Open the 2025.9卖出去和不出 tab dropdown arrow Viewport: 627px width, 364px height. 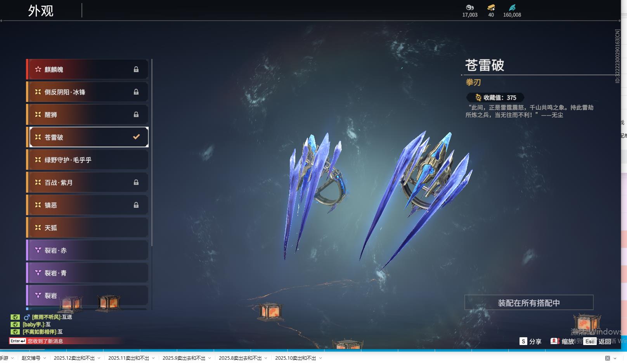210,358
